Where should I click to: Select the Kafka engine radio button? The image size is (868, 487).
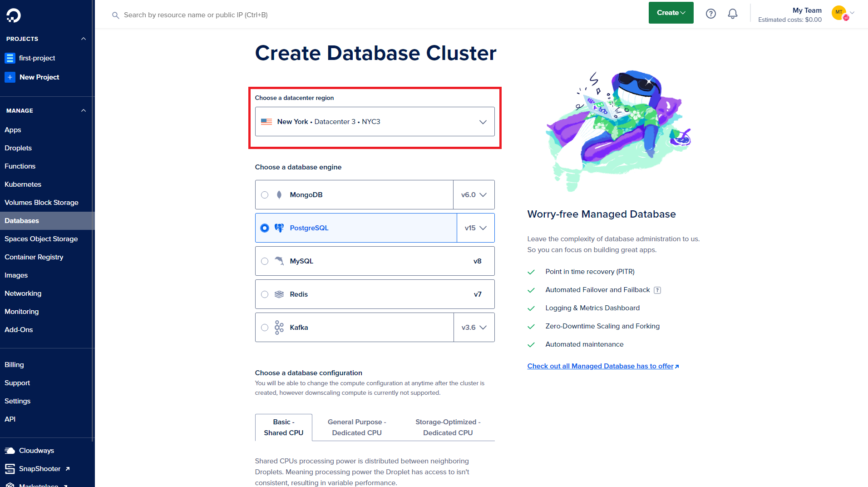[x=265, y=328]
